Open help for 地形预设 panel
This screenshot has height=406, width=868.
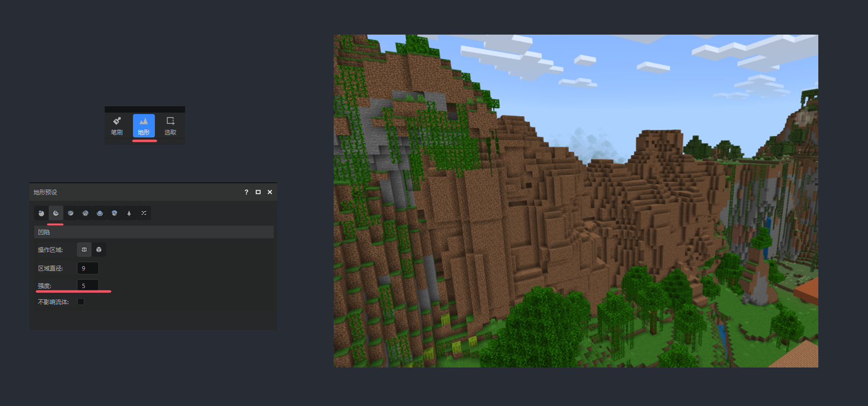246,192
